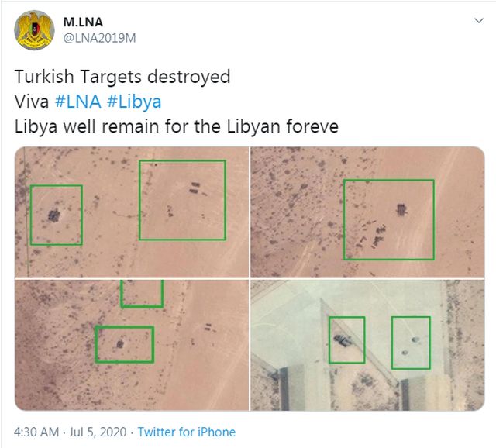
Task: Open the tweet options chevron menu
Action: pyautogui.click(x=479, y=21)
